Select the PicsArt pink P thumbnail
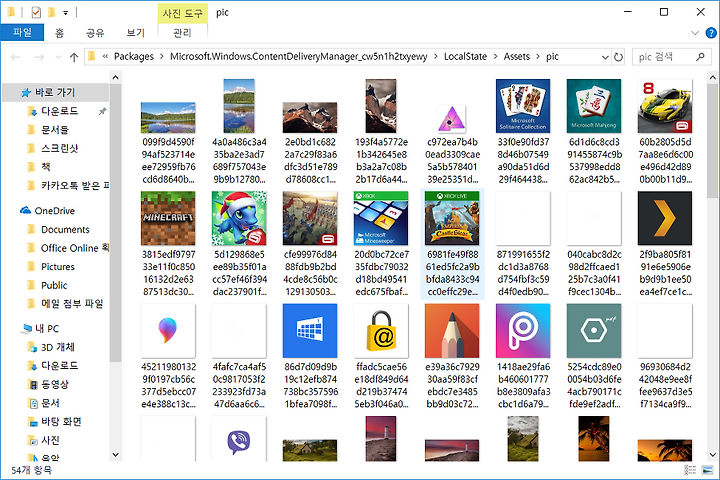 (x=523, y=331)
